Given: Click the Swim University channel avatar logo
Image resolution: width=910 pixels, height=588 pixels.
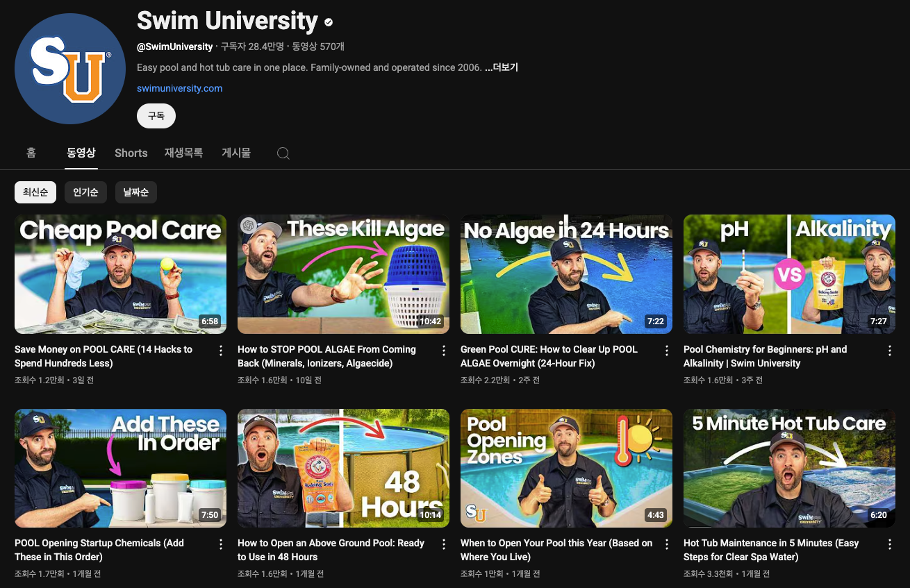Looking at the screenshot, I should (x=70, y=69).
